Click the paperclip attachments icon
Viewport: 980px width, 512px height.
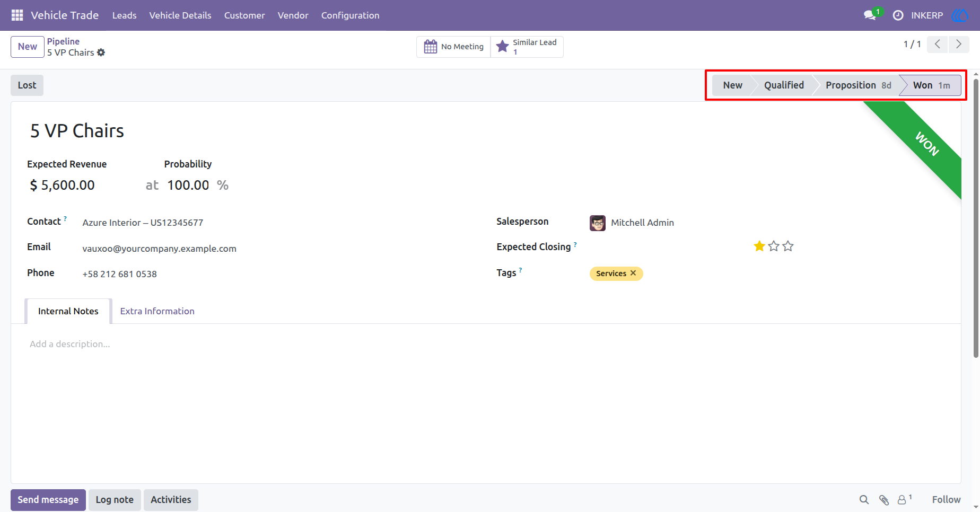pyautogui.click(x=883, y=500)
